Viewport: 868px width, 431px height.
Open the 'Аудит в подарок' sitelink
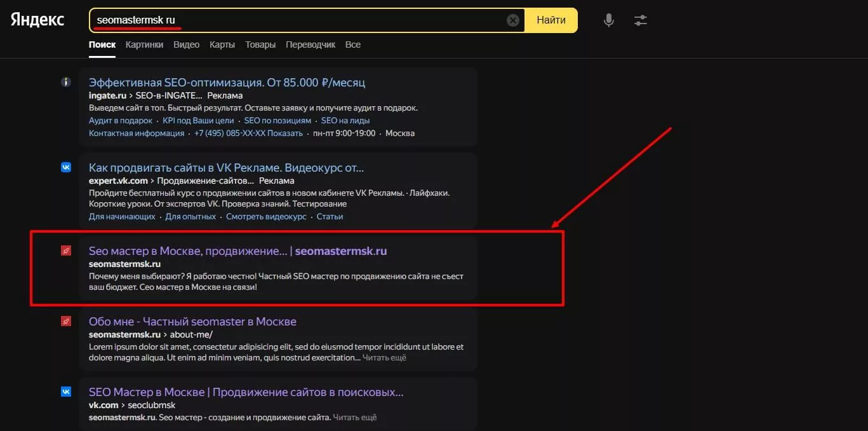[121, 120]
